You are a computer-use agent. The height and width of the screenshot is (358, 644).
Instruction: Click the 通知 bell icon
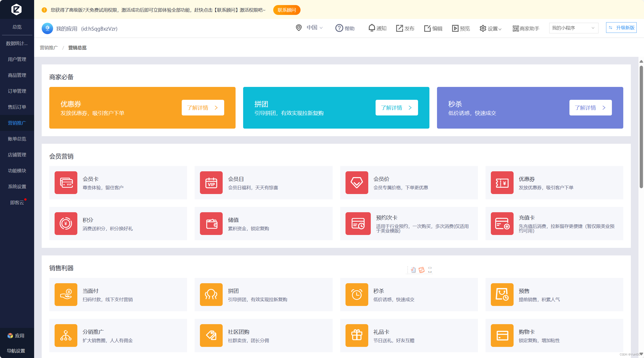tap(372, 28)
